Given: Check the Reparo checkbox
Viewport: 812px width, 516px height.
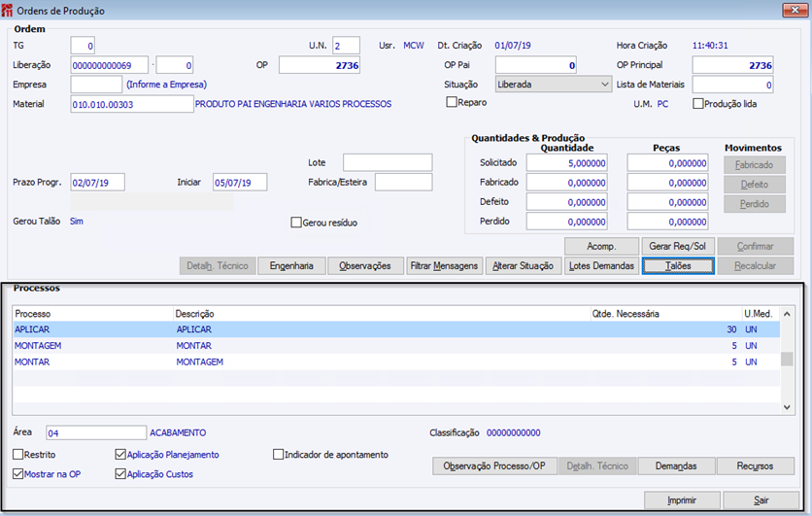Looking at the screenshot, I should 452,103.
